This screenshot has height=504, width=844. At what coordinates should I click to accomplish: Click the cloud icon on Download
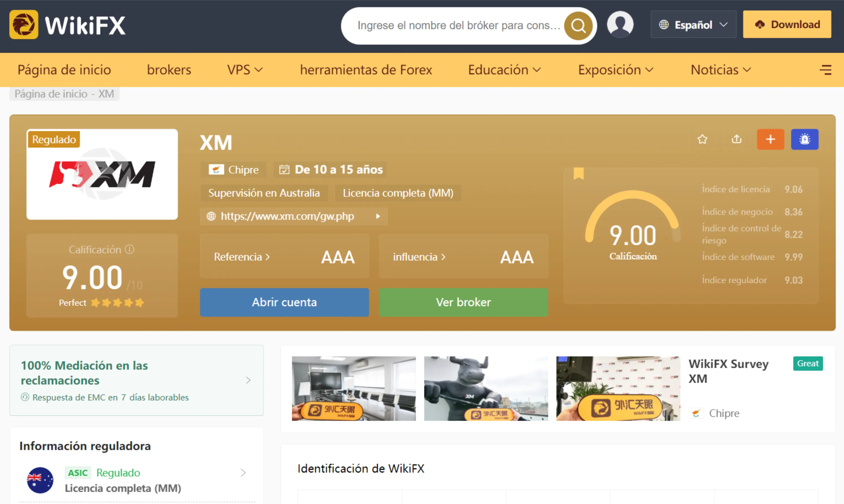pyautogui.click(x=760, y=25)
